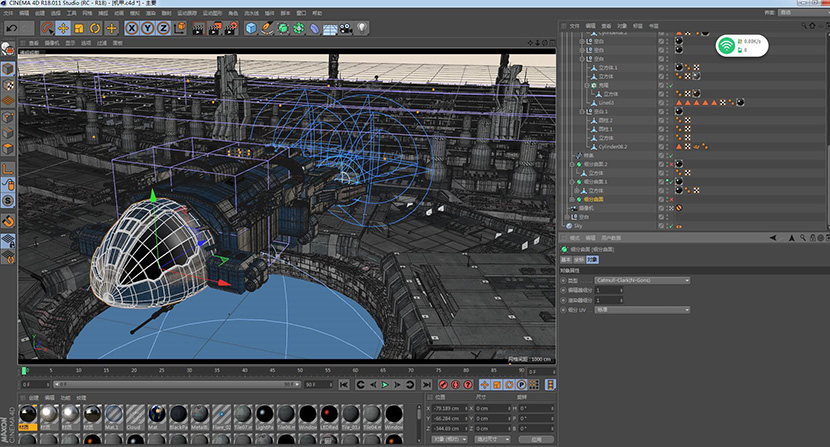Click the Undo arrow in top toolbar
830x447 pixels.
pyautogui.click(x=11, y=28)
